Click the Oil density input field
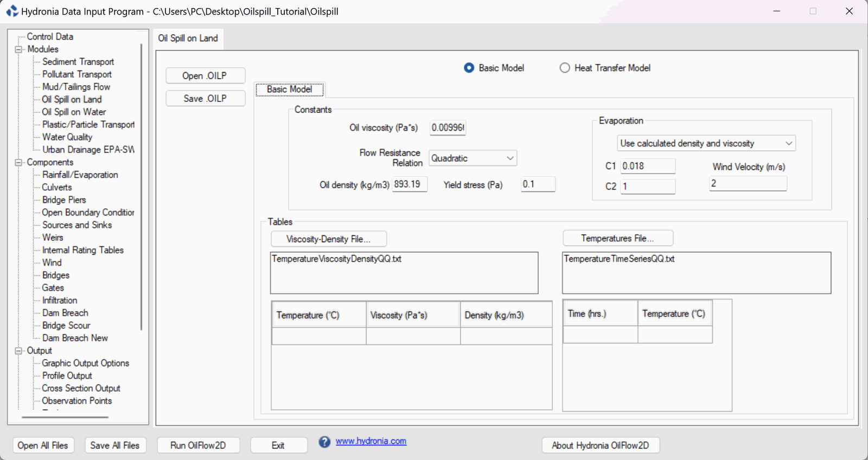Viewport: 868px width, 460px height. click(x=410, y=184)
